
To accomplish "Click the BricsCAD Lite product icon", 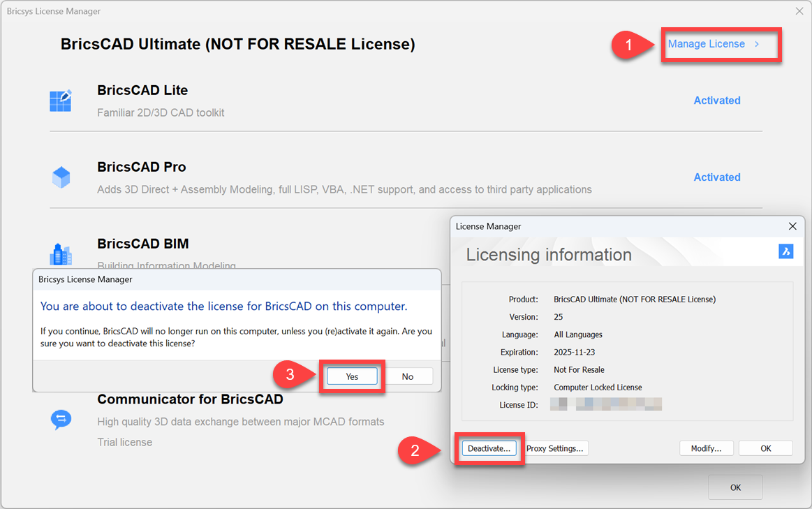I will (61, 101).
